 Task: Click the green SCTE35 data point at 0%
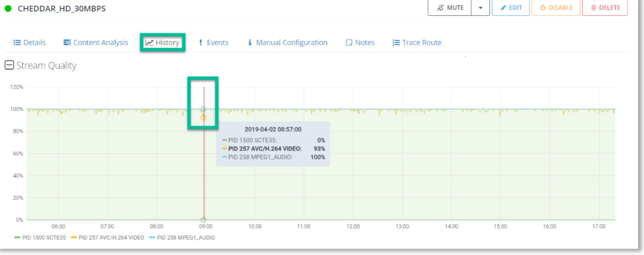coord(203,220)
